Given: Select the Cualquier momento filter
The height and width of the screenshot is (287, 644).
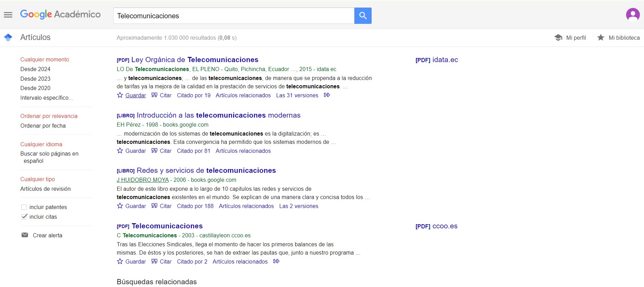Looking at the screenshot, I should point(45,59).
